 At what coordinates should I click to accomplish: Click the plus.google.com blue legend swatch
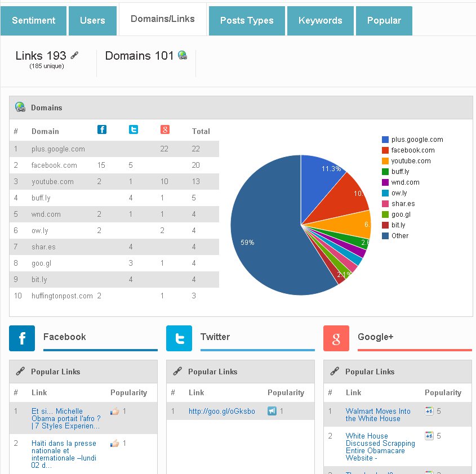(385, 140)
